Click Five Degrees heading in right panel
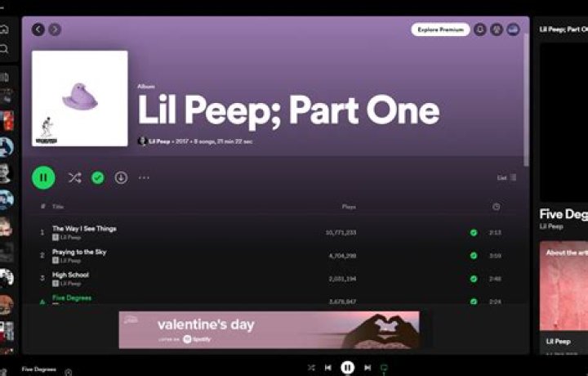The height and width of the screenshot is (376, 588). (x=563, y=214)
